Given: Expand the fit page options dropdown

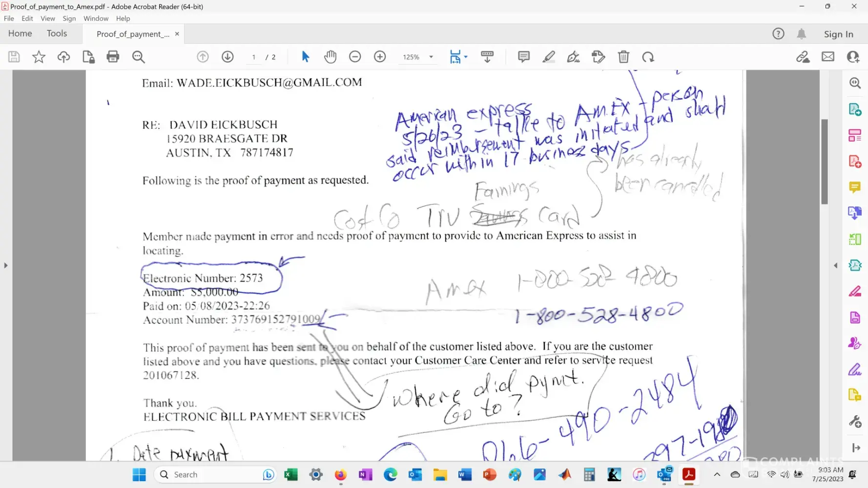Looking at the screenshot, I should click(x=466, y=57).
